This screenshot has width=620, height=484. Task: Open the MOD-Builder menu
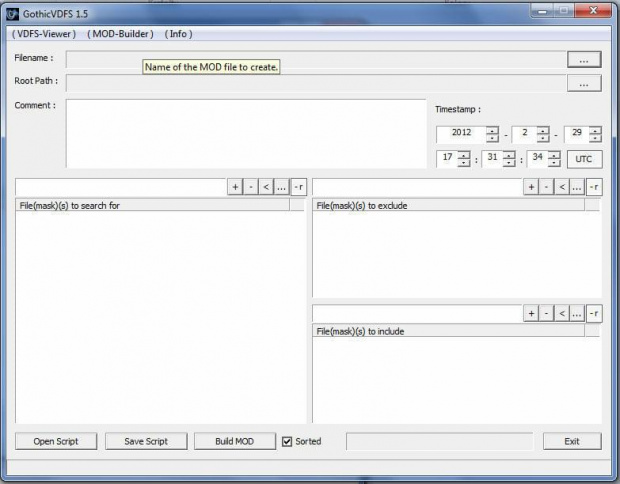[x=120, y=34]
